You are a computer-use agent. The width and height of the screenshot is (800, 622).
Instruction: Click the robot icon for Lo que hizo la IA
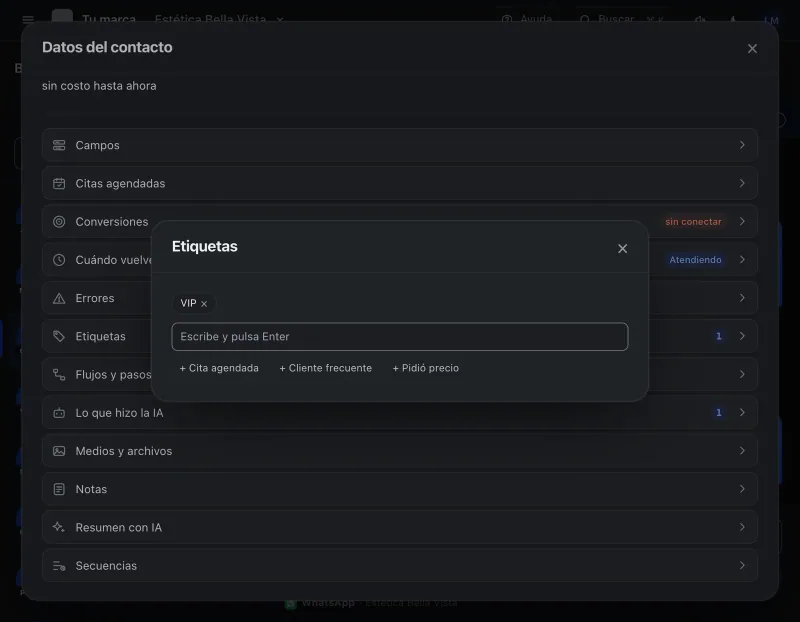[x=59, y=413]
